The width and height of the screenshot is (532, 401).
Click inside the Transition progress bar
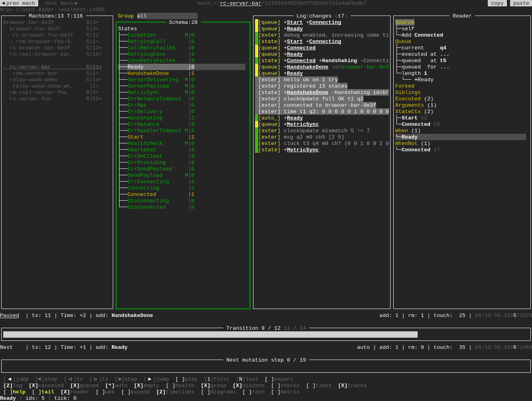coord(266,334)
